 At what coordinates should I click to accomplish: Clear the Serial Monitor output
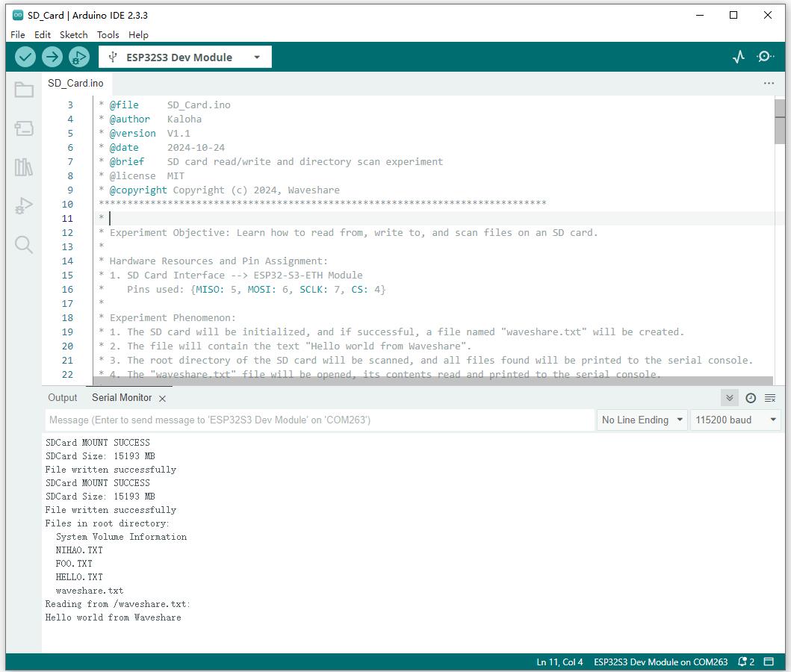(770, 398)
